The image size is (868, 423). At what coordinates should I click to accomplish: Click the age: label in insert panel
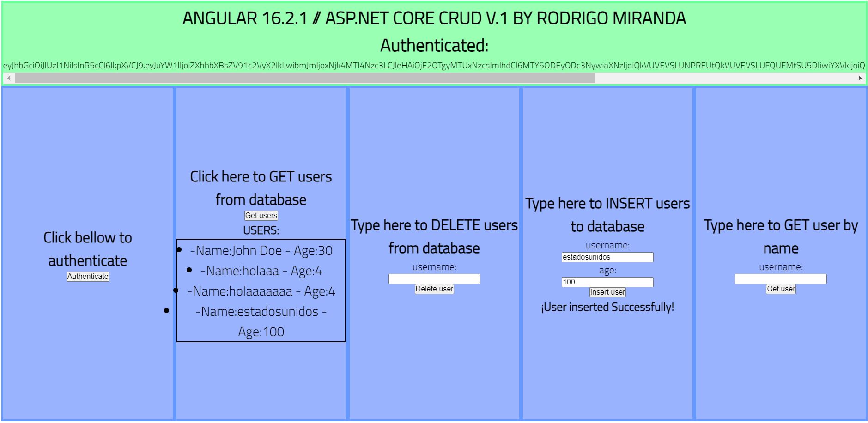click(607, 271)
